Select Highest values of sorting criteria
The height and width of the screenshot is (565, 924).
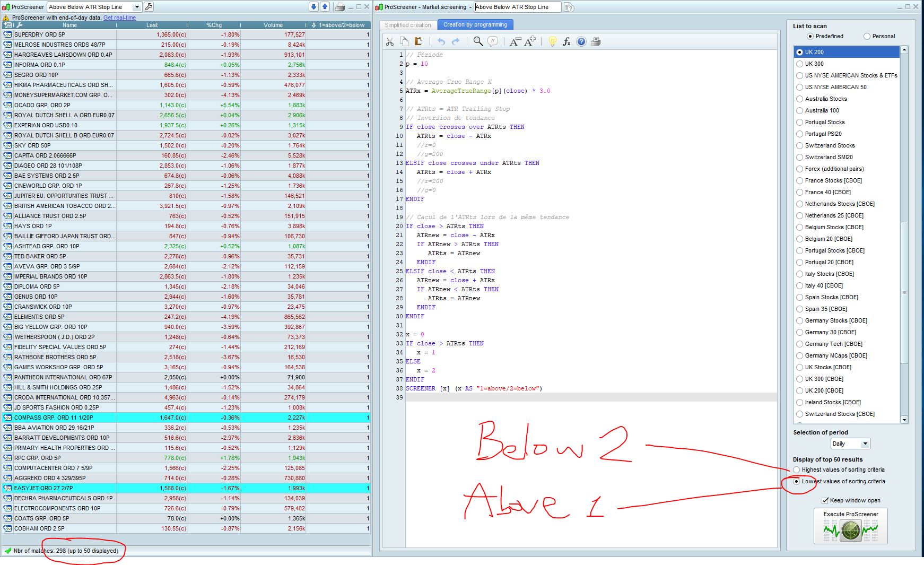pyautogui.click(x=797, y=470)
